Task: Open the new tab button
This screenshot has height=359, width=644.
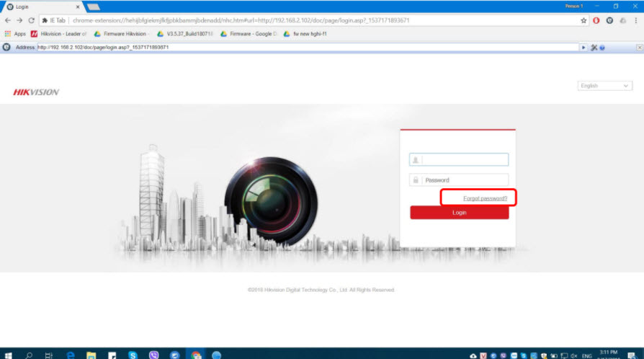Action: [94, 6]
